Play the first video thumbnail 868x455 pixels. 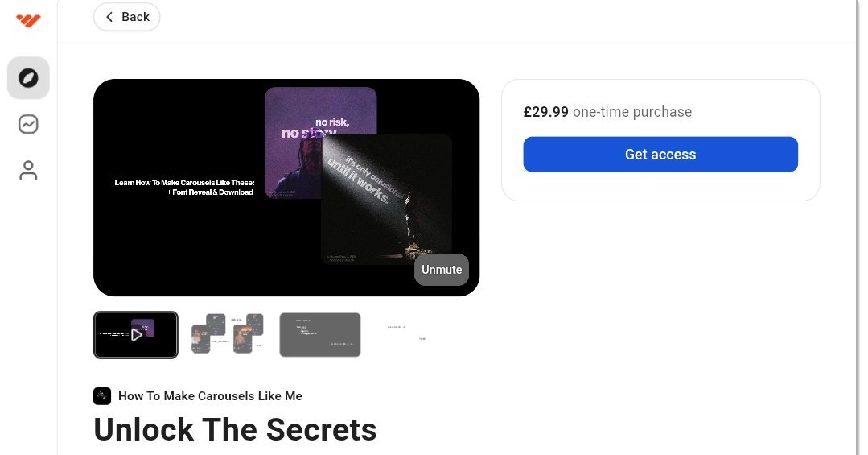(136, 335)
